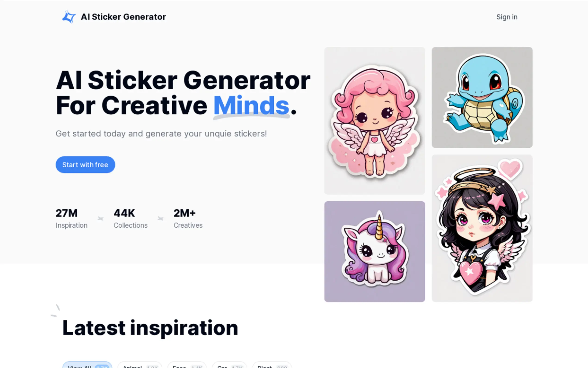Click the Latest inspiration heading
Image resolution: width=588 pixels, height=368 pixels.
(x=150, y=328)
